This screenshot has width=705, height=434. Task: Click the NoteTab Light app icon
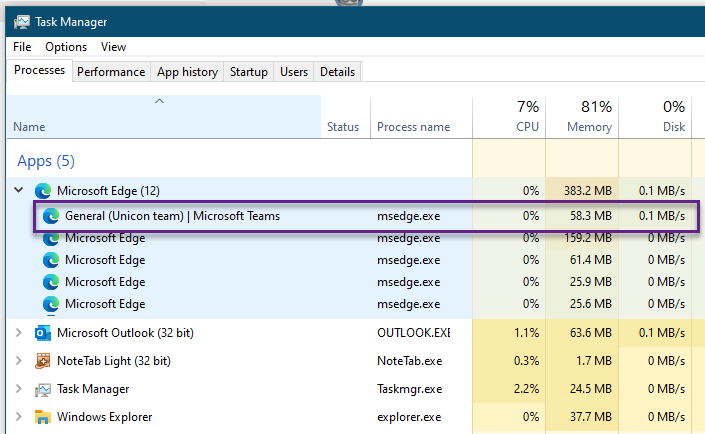tap(43, 361)
